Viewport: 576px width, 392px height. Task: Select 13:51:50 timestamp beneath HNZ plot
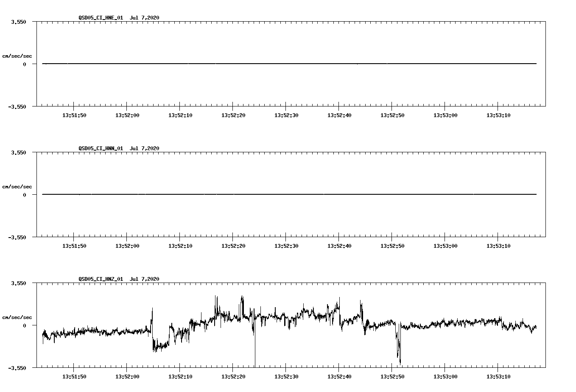coord(74,376)
